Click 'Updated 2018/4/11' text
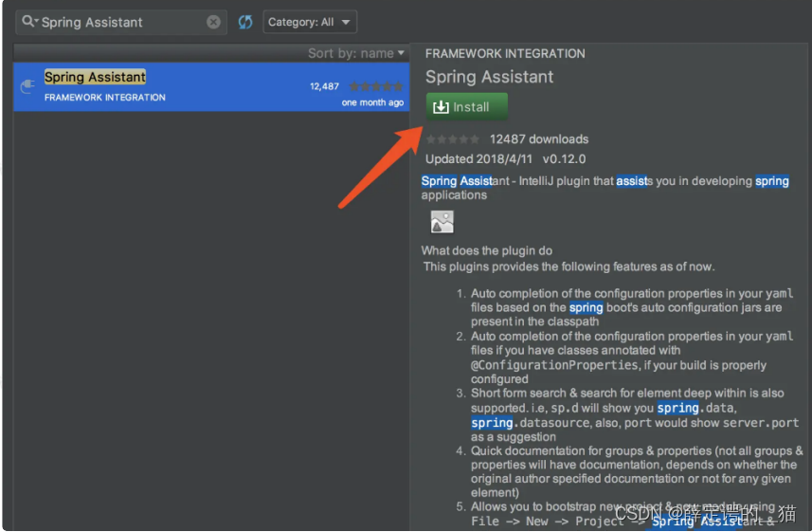Image resolution: width=812 pixels, height=532 pixels. coord(478,158)
